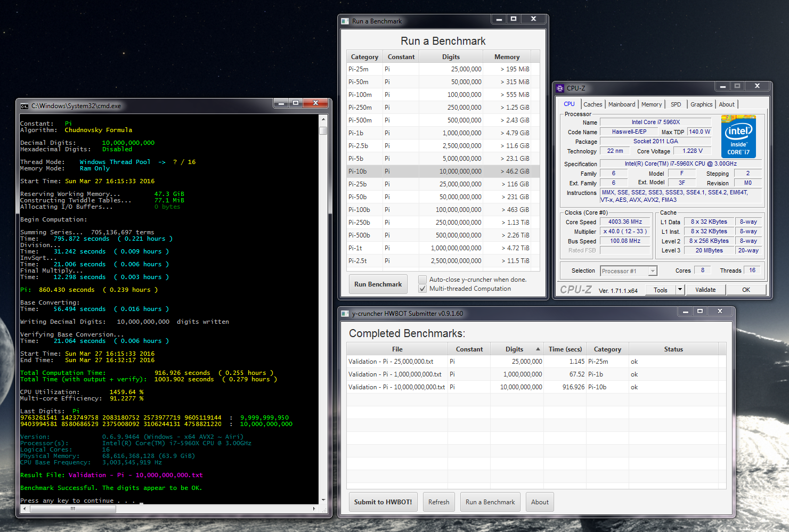Click the cmd.exe scroll-left arrow
Screen dimensions: 789x532
[24, 509]
